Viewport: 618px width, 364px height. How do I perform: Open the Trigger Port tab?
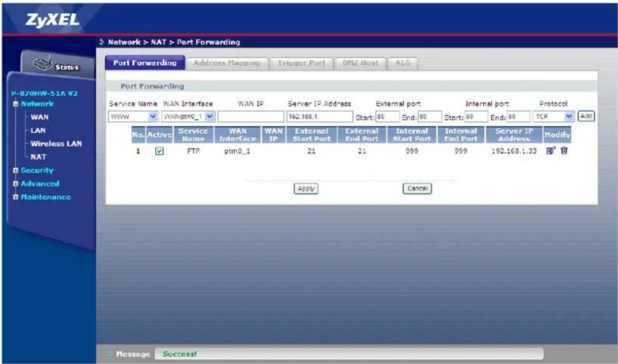301,63
